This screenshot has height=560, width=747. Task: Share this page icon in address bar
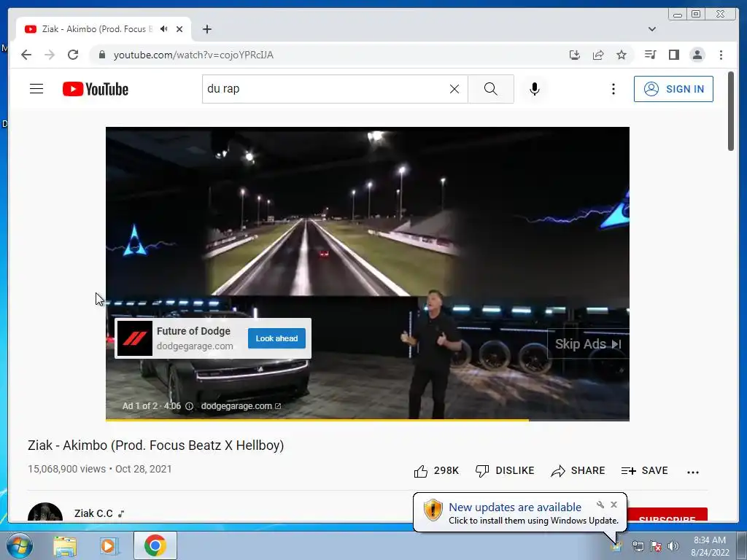pos(598,55)
